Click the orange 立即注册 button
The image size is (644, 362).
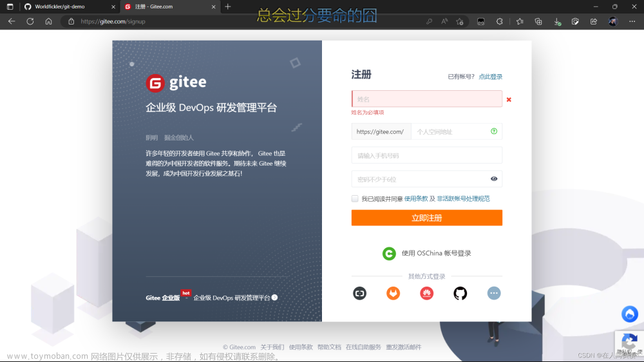427,218
